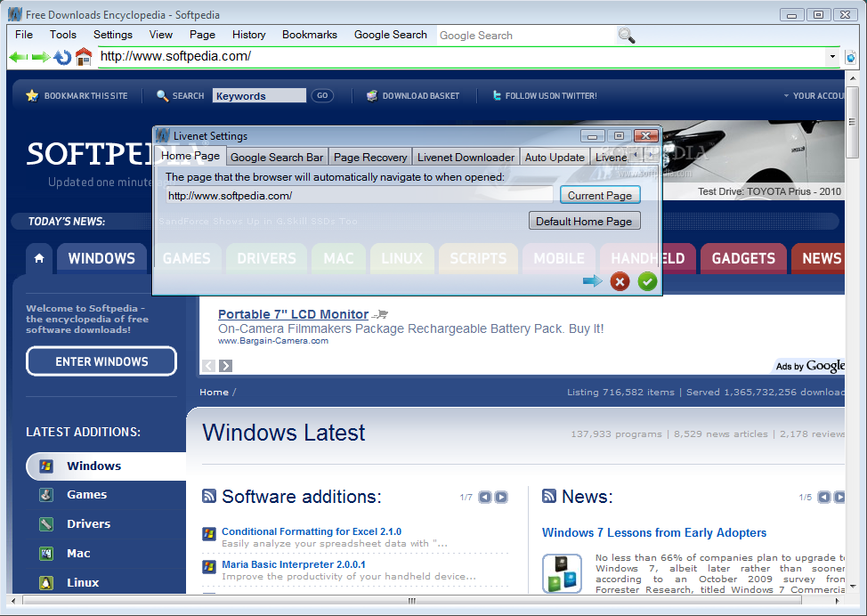The height and width of the screenshot is (616, 867).
Task: Confirm settings with green checkmark icon
Action: point(647,281)
